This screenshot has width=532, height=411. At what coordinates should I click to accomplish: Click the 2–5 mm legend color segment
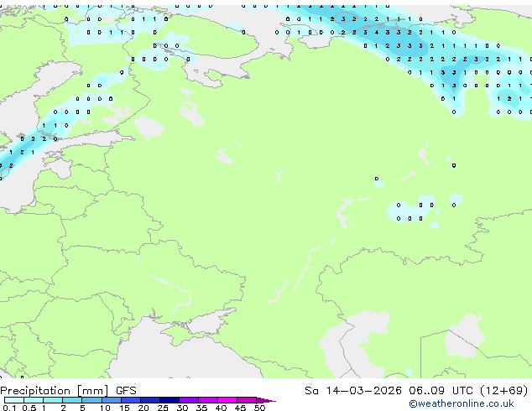72,400
